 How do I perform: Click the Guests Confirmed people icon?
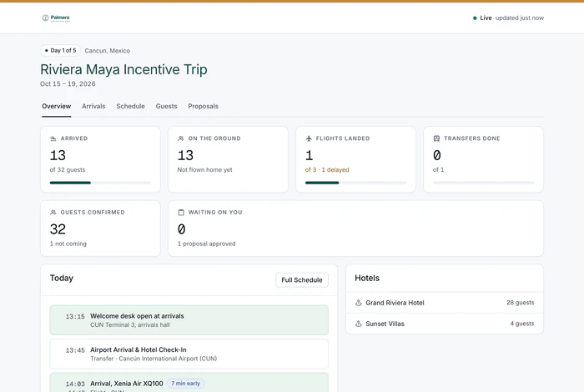pos(53,212)
